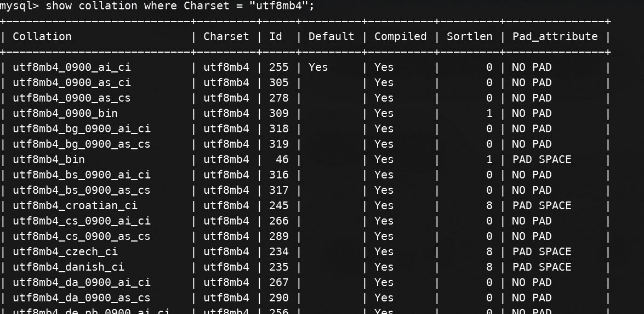Click the Pad_attribute column header
644x314 pixels.
tap(555, 36)
